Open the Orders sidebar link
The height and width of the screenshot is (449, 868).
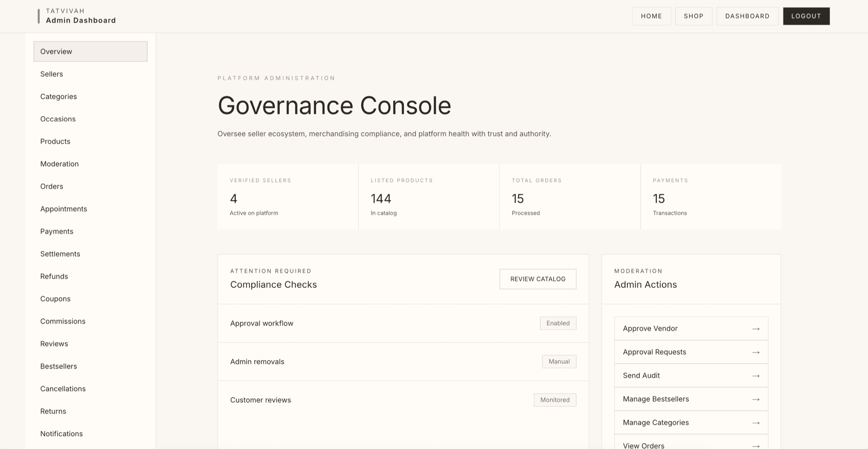pyautogui.click(x=91, y=186)
